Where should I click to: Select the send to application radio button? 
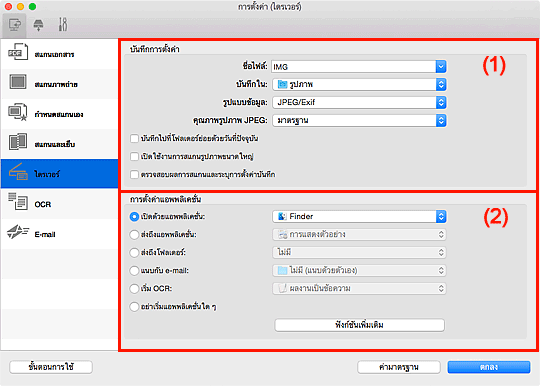pos(134,235)
